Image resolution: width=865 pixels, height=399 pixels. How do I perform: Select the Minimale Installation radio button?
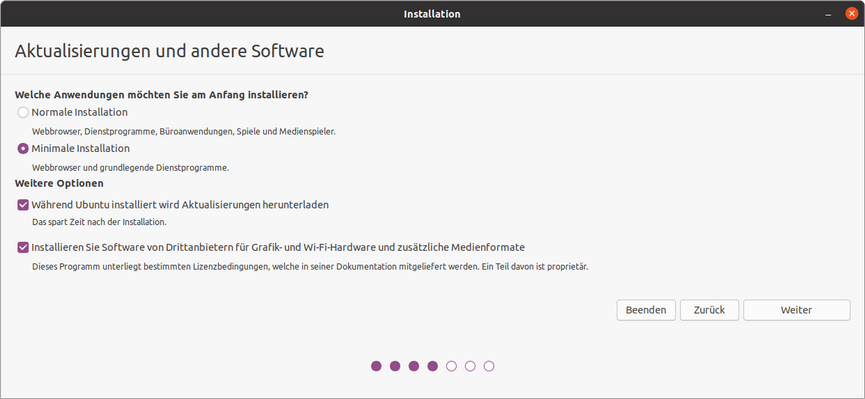click(x=23, y=149)
